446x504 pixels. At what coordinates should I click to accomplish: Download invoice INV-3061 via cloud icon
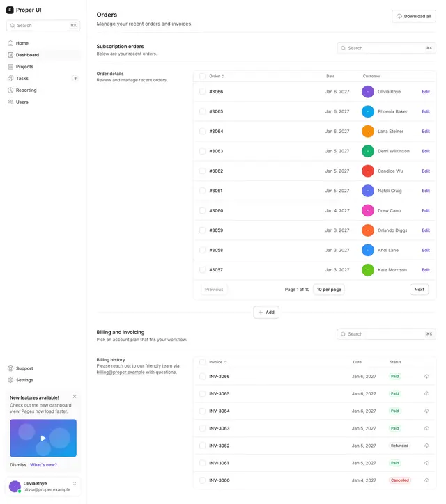point(426,463)
